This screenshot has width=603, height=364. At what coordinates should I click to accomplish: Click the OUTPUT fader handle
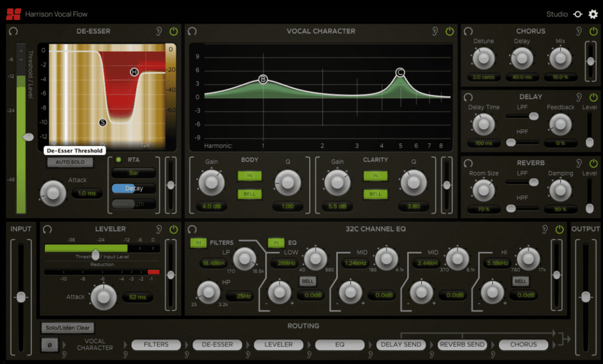(586, 297)
